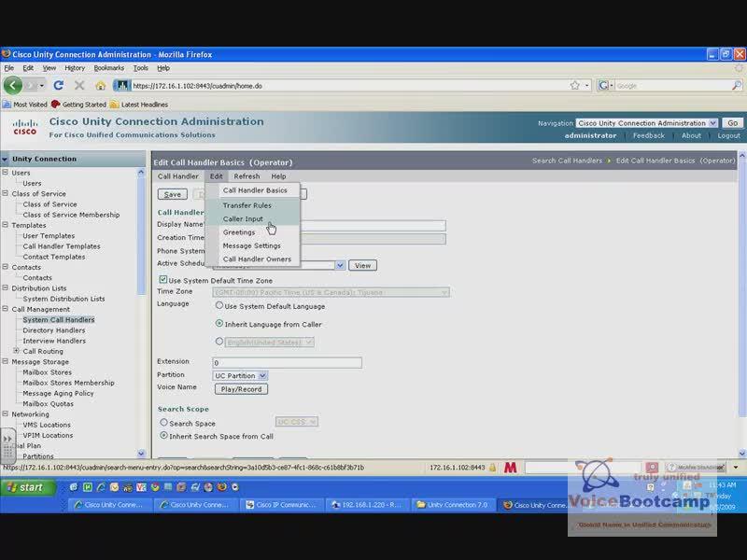Select the English (United States) language radio
The width and height of the screenshot is (747, 560).
coord(219,342)
